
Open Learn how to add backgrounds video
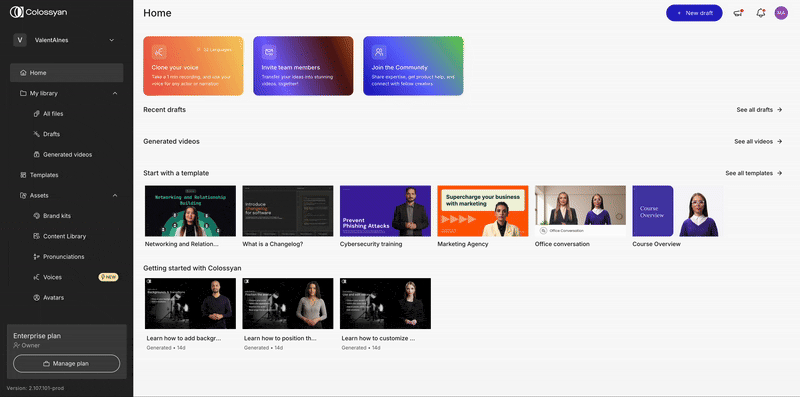click(x=190, y=304)
